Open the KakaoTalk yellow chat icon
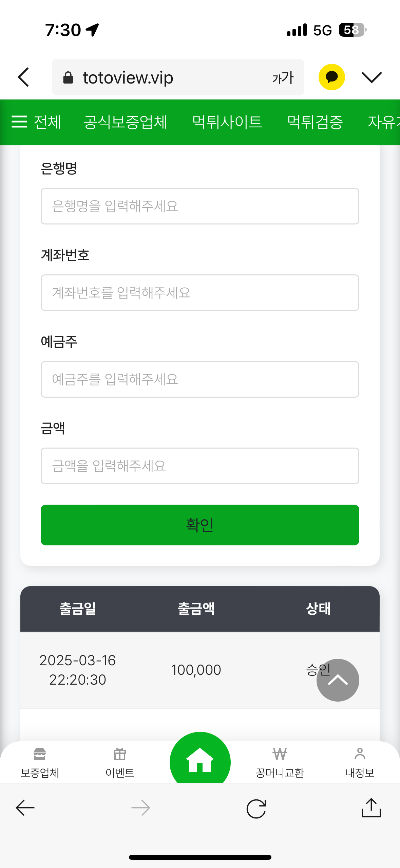This screenshot has height=868, width=400. (331, 77)
